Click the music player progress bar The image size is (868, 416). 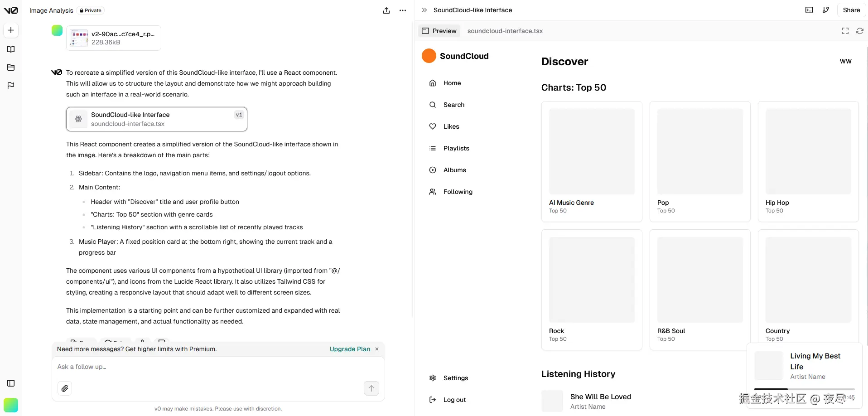point(804,389)
